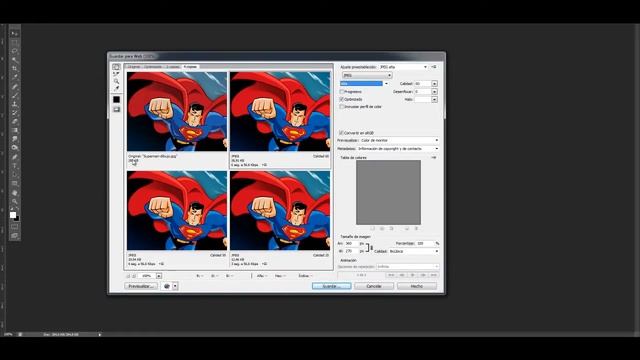640x360 pixels.
Task: Click the Hecho button
Action: (417, 286)
